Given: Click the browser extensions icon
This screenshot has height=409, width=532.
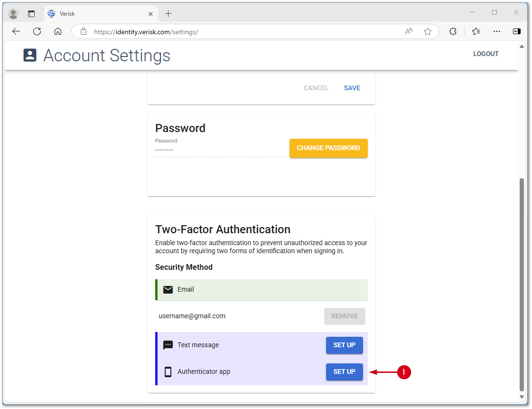Looking at the screenshot, I should coord(453,31).
